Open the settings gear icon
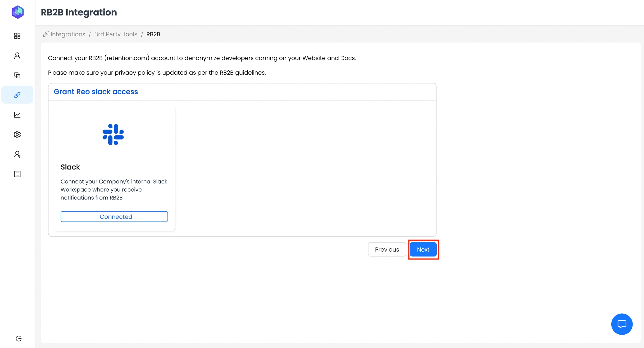This screenshot has height=348, width=644. tap(17, 135)
